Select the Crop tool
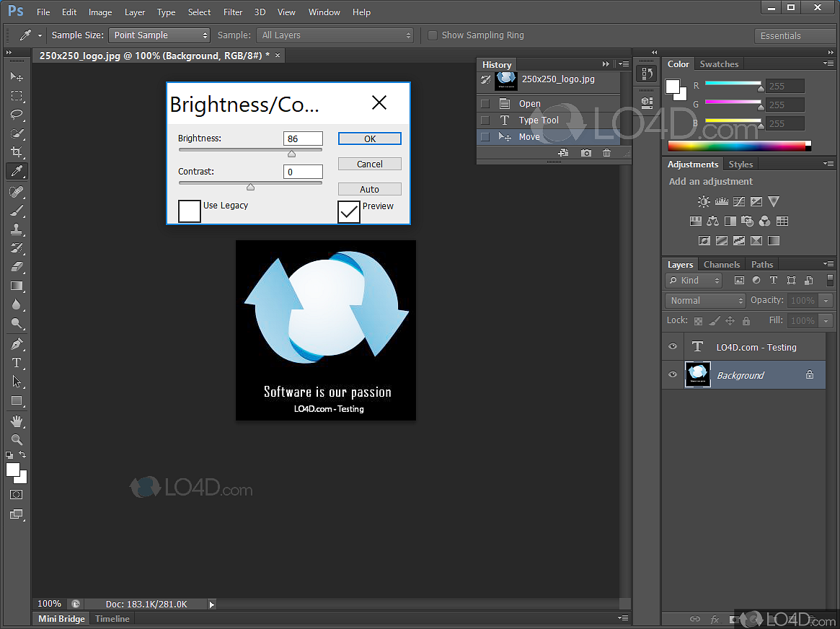The image size is (840, 629). pos(17,152)
